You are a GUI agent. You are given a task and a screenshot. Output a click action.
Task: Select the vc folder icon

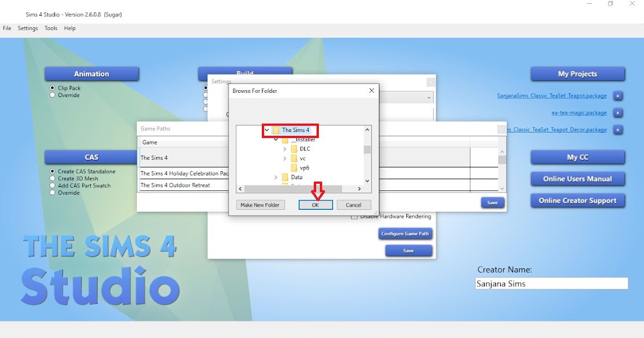coord(294,158)
